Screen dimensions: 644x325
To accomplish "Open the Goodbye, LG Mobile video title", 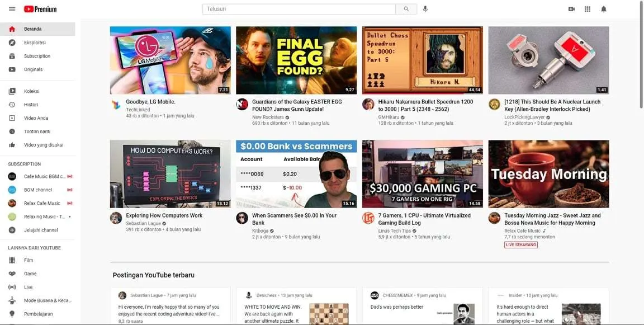I will [151, 102].
